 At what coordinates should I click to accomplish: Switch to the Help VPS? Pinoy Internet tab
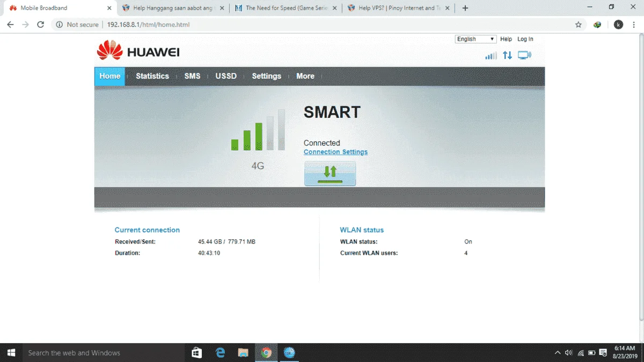pyautogui.click(x=397, y=8)
